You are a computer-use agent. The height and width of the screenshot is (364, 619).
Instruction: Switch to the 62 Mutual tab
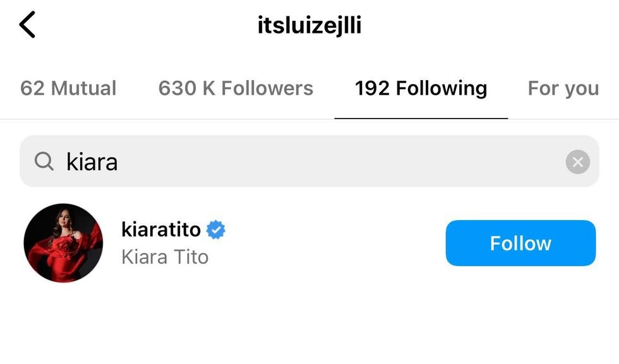click(68, 88)
